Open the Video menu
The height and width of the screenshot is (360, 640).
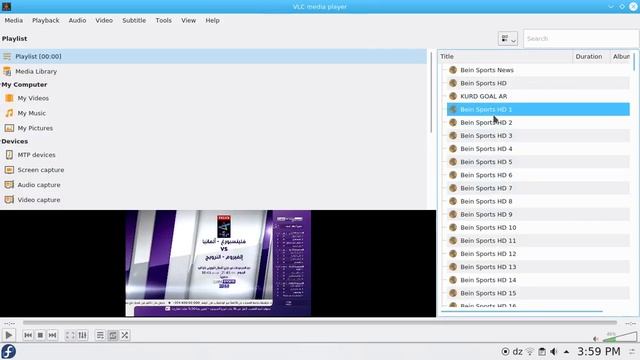point(104,20)
